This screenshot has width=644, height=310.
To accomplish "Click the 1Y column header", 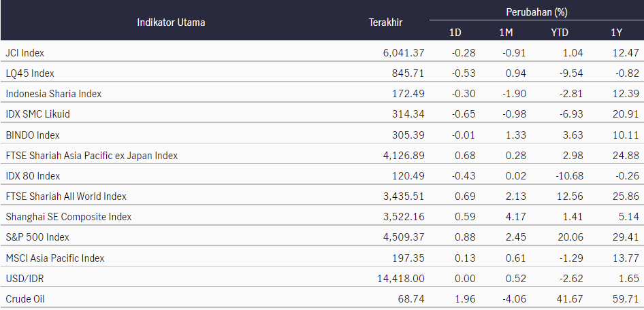I will [x=616, y=33].
